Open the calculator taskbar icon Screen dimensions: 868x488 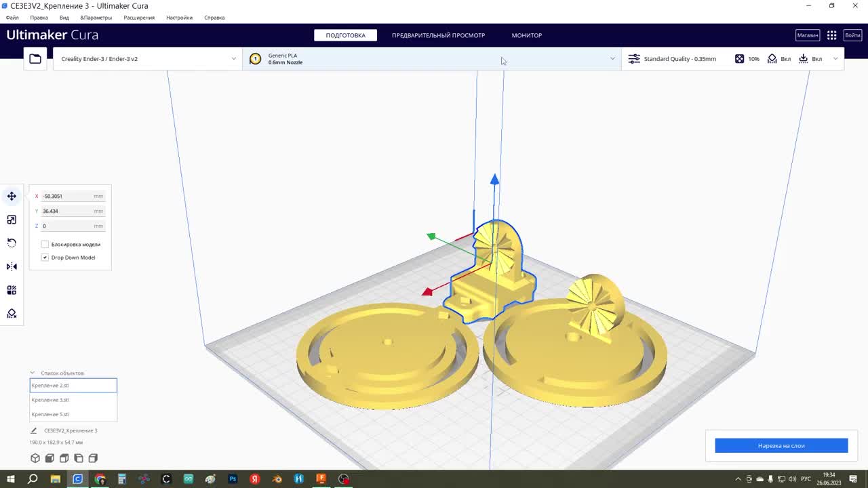coord(122,479)
